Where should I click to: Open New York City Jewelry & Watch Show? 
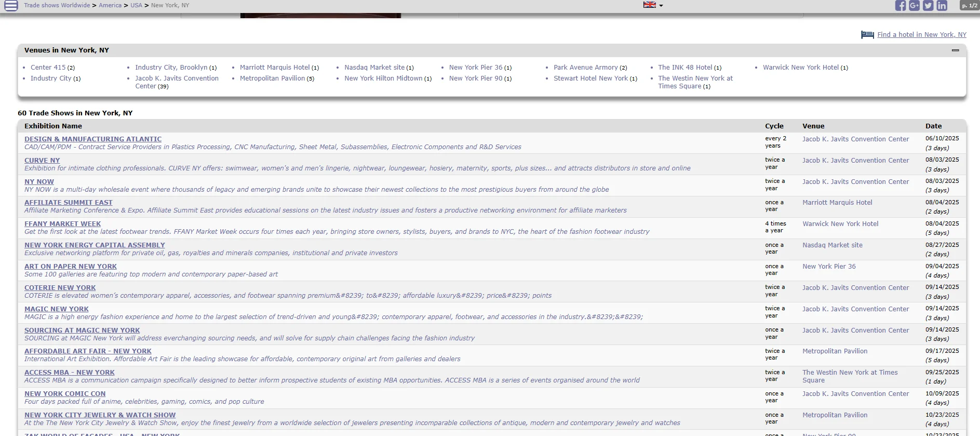pos(100,415)
